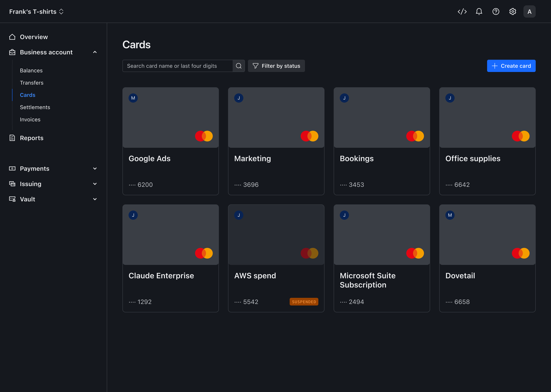
Task: Click the Issuing cards icon
Action: coord(12,184)
